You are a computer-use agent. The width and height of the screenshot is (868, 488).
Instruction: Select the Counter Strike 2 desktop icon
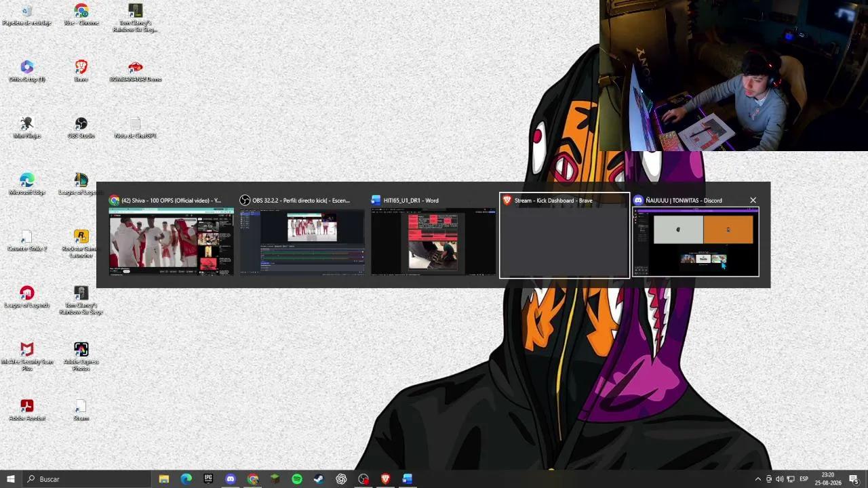click(x=27, y=241)
